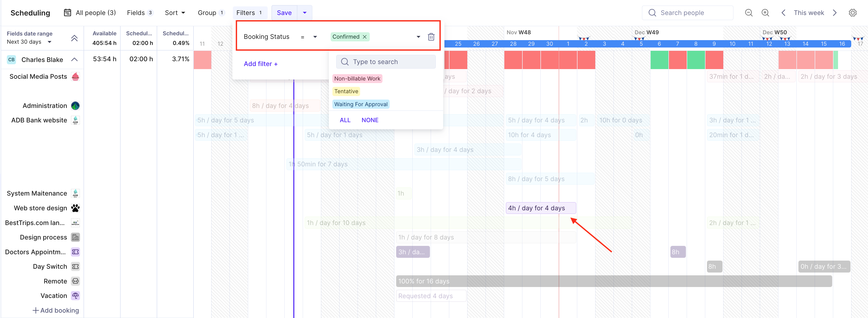Screen dimensions: 868x318
Task: Collapse the Charles Blake row
Action: click(x=74, y=60)
